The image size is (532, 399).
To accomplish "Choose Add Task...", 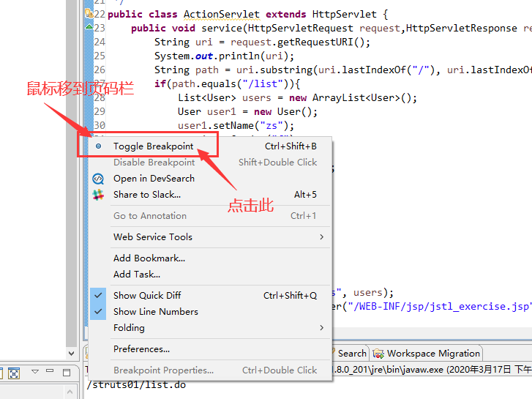I will [x=210, y=274].
